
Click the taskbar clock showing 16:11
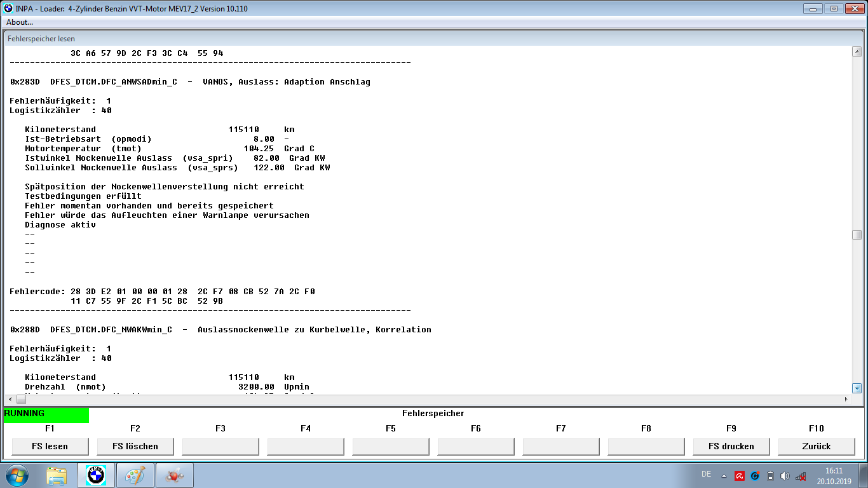(x=834, y=476)
